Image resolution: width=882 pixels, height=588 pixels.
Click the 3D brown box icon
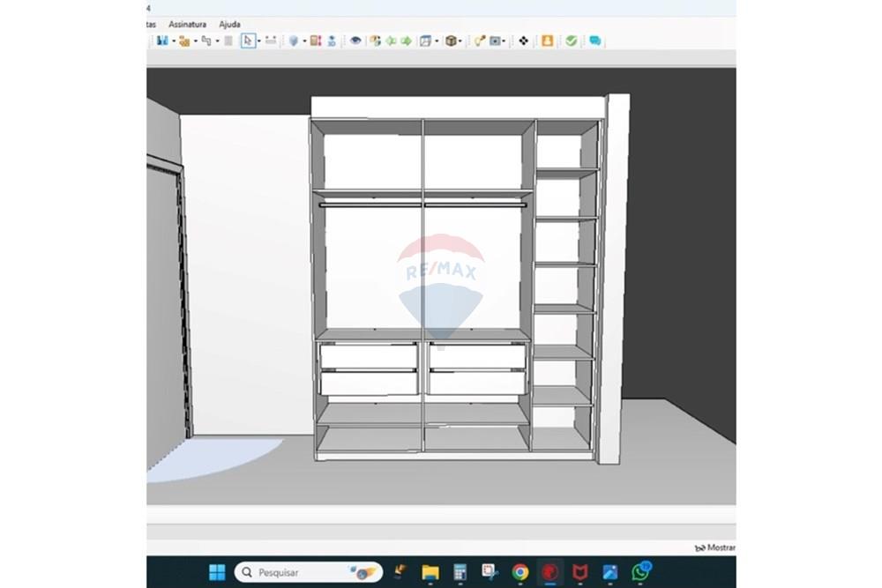[x=451, y=41]
